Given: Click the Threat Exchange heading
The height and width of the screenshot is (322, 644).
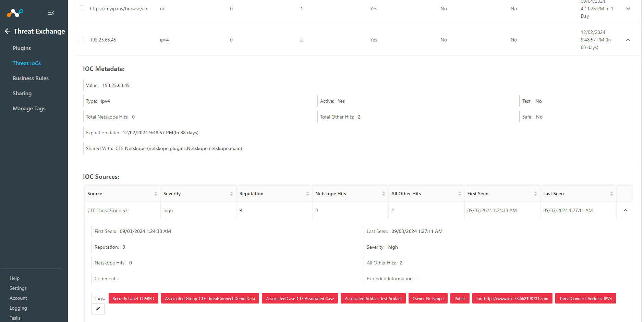Looking at the screenshot, I should point(39,31).
